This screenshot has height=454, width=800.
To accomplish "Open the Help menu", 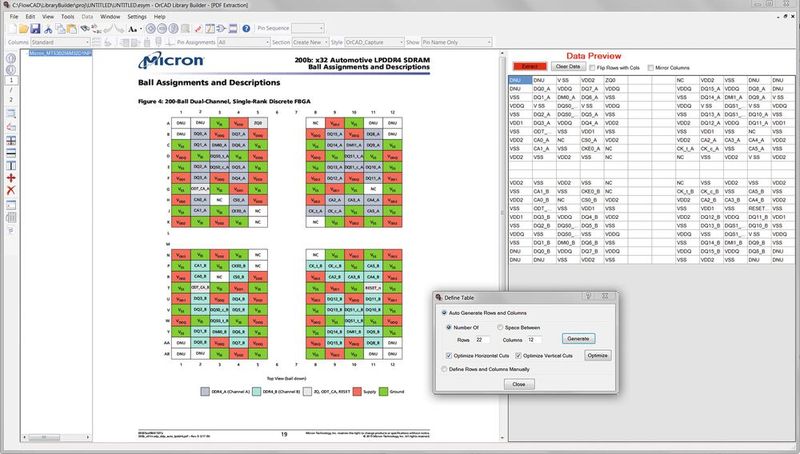I will pos(159,16).
